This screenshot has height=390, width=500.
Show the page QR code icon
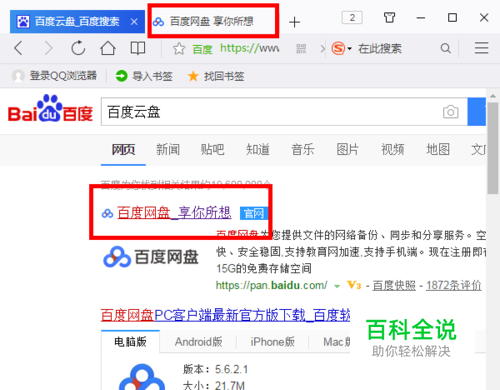point(301,49)
